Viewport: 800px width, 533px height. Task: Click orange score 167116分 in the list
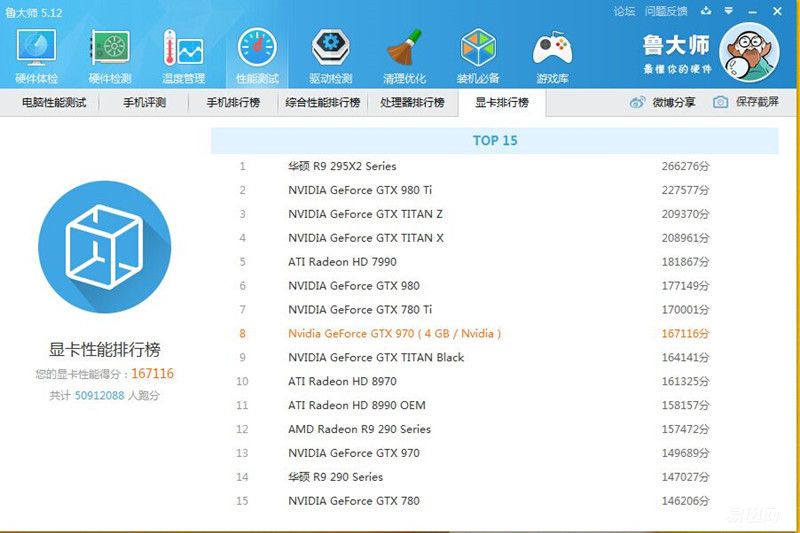[x=685, y=334]
